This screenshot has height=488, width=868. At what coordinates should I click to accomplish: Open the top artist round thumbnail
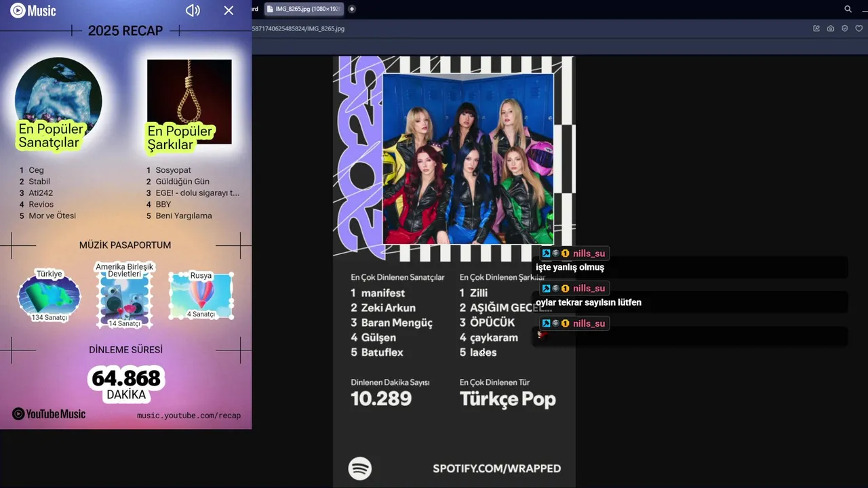pos(58,95)
